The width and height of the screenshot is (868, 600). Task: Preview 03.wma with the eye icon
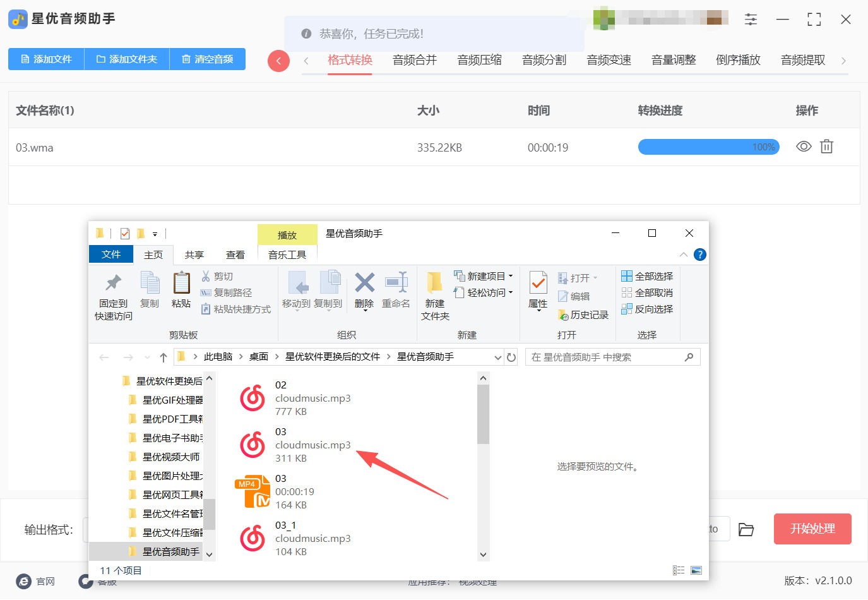point(804,147)
